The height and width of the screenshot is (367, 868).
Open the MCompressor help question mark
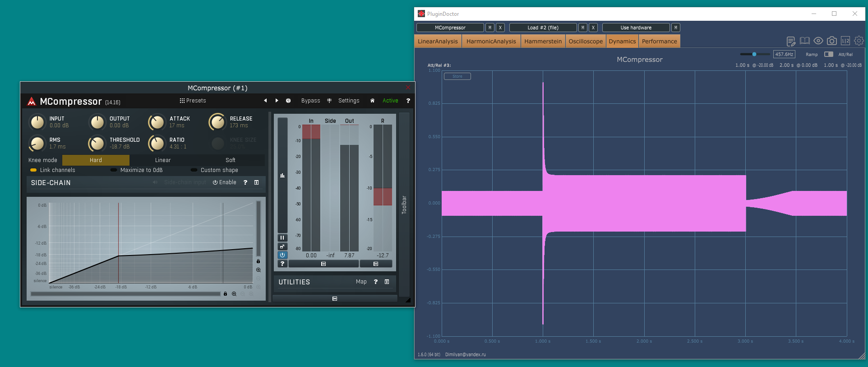(408, 101)
